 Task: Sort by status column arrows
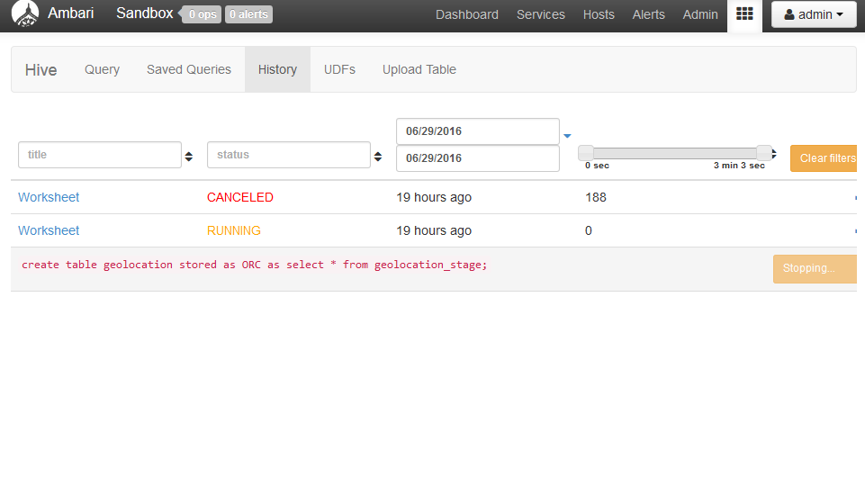click(378, 157)
